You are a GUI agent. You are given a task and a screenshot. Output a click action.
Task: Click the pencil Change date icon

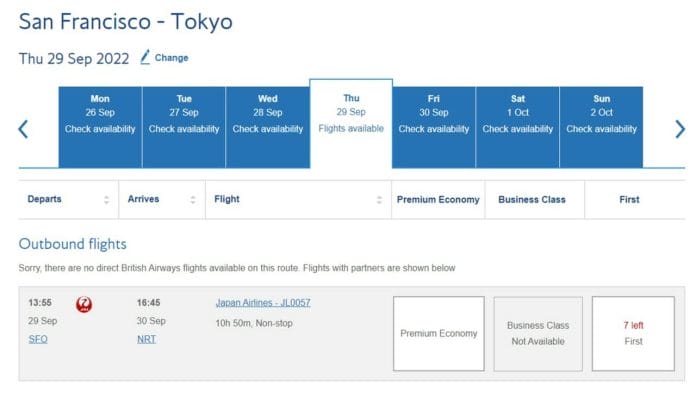click(x=145, y=57)
